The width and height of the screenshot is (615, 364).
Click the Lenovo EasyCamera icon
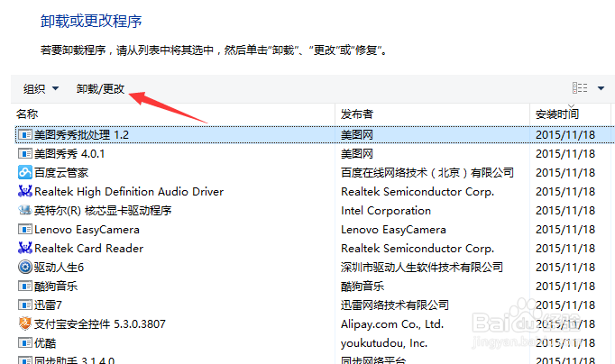25,229
